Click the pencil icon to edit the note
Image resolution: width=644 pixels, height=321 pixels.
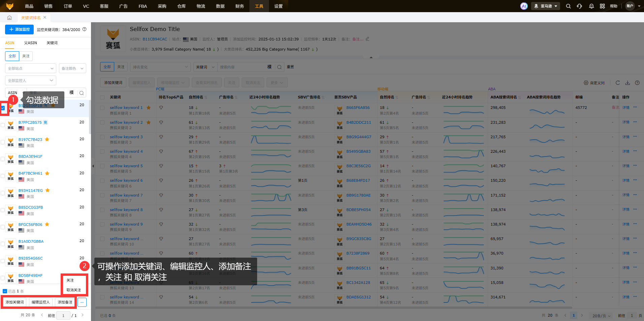[367, 39]
